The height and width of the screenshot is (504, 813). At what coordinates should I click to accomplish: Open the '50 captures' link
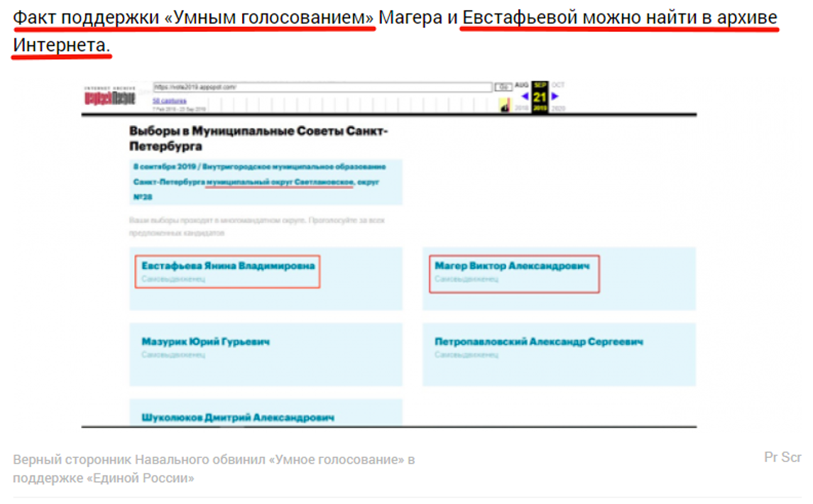click(170, 101)
